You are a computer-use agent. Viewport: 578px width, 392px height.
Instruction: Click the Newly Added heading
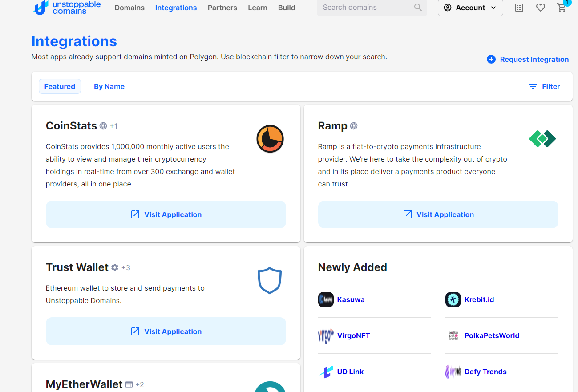pos(352,267)
